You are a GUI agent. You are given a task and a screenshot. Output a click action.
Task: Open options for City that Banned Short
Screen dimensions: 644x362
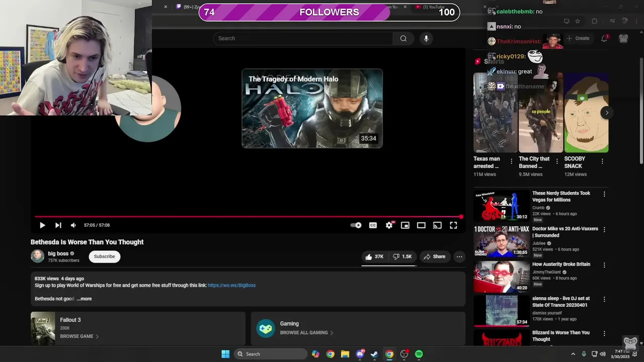[x=557, y=161]
